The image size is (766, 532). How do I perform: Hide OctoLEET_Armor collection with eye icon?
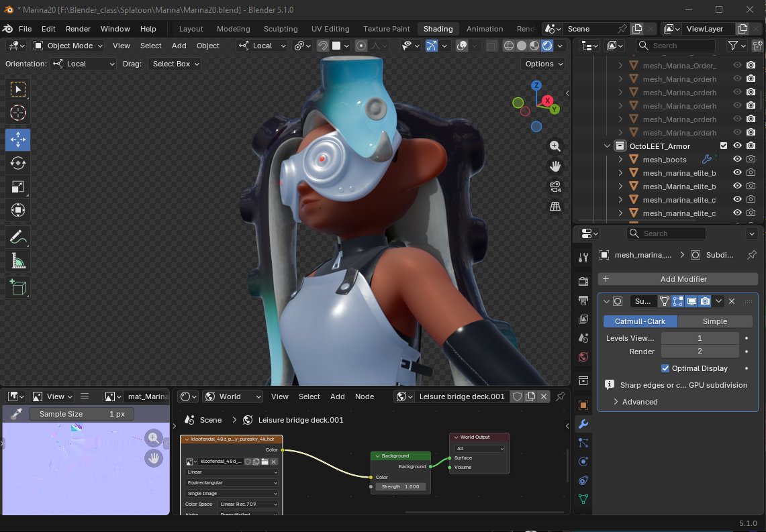pyautogui.click(x=737, y=146)
